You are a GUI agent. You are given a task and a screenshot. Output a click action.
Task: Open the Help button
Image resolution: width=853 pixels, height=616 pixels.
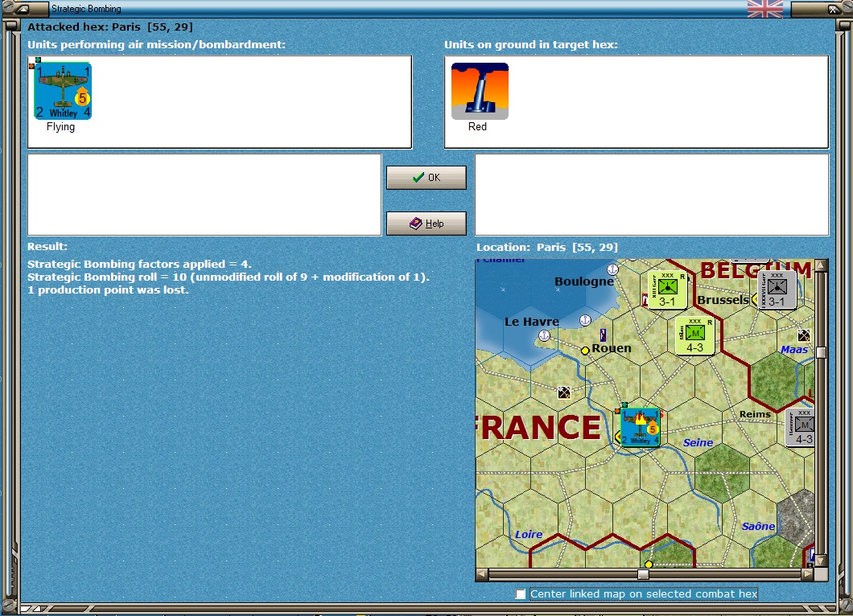tap(426, 224)
